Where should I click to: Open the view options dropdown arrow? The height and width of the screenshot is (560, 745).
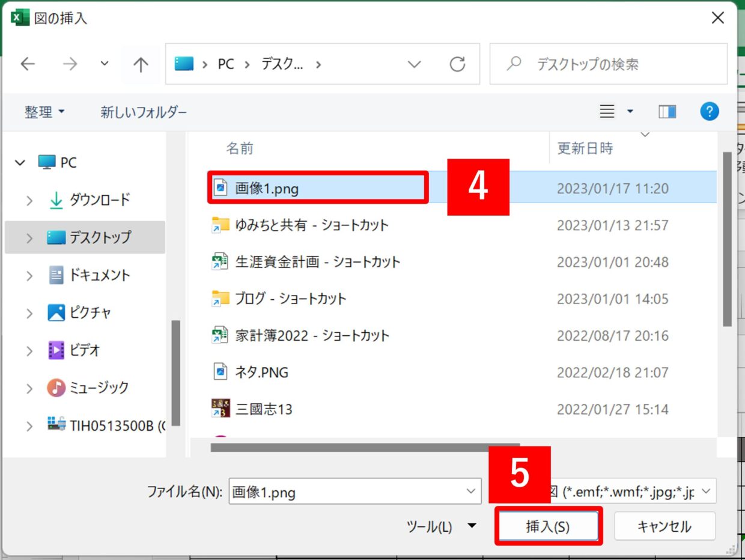630,111
